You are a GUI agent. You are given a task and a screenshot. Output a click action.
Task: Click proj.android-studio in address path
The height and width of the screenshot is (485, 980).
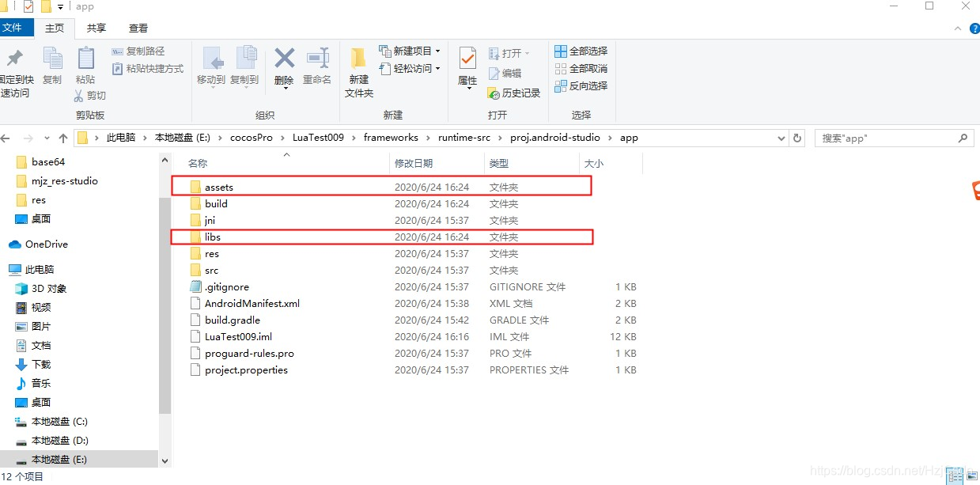[x=555, y=138]
